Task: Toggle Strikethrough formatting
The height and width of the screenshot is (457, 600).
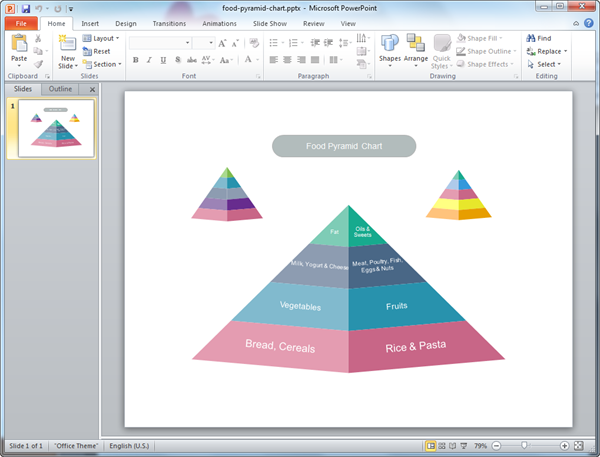Action: [x=192, y=60]
